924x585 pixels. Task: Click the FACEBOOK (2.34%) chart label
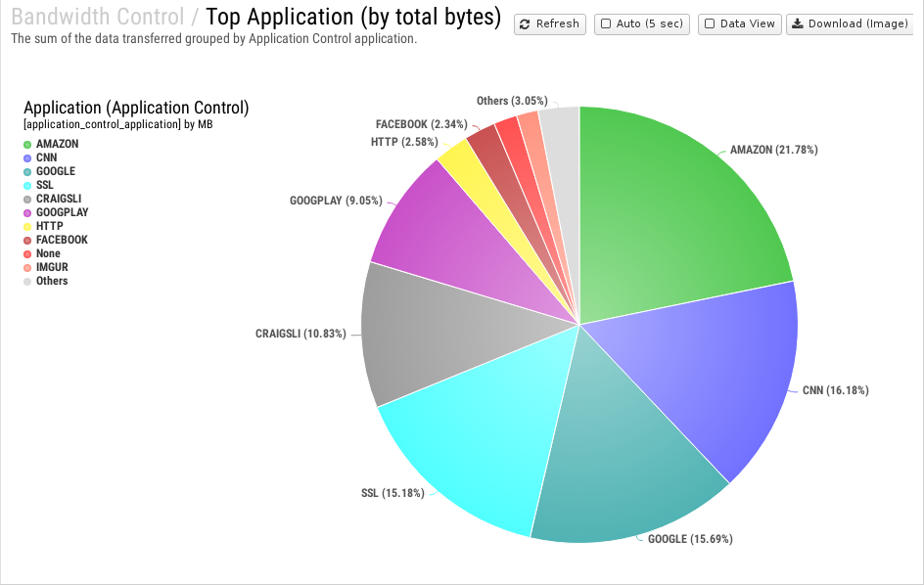[x=421, y=124]
